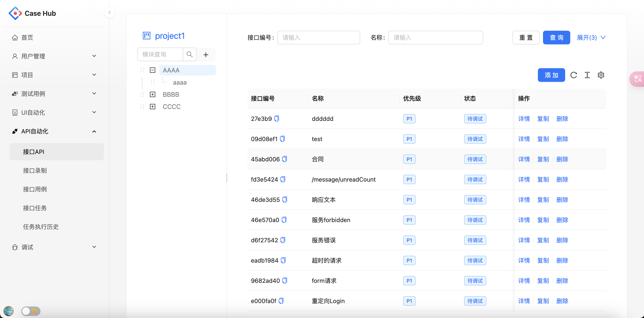The image size is (644, 318).
Task: Click the add module plus icon
Action: (x=206, y=55)
